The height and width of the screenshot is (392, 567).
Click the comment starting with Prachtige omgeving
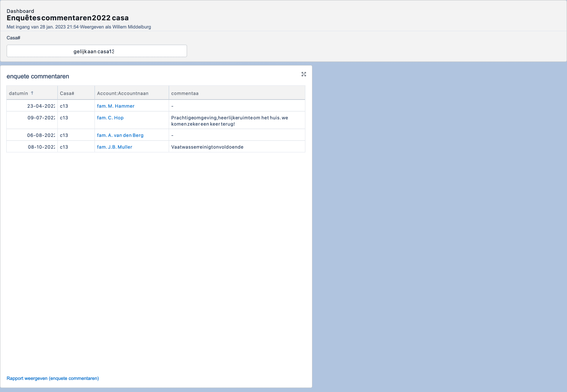click(x=230, y=121)
